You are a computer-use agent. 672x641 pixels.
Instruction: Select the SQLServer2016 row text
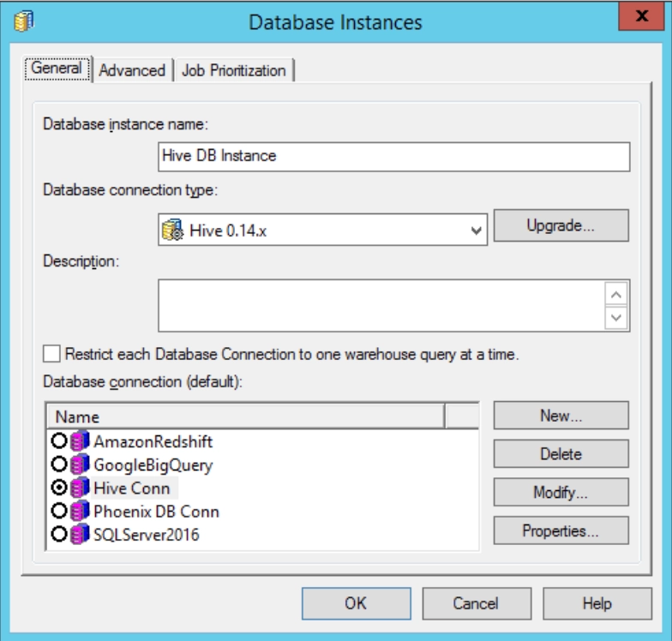pyautogui.click(x=147, y=535)
